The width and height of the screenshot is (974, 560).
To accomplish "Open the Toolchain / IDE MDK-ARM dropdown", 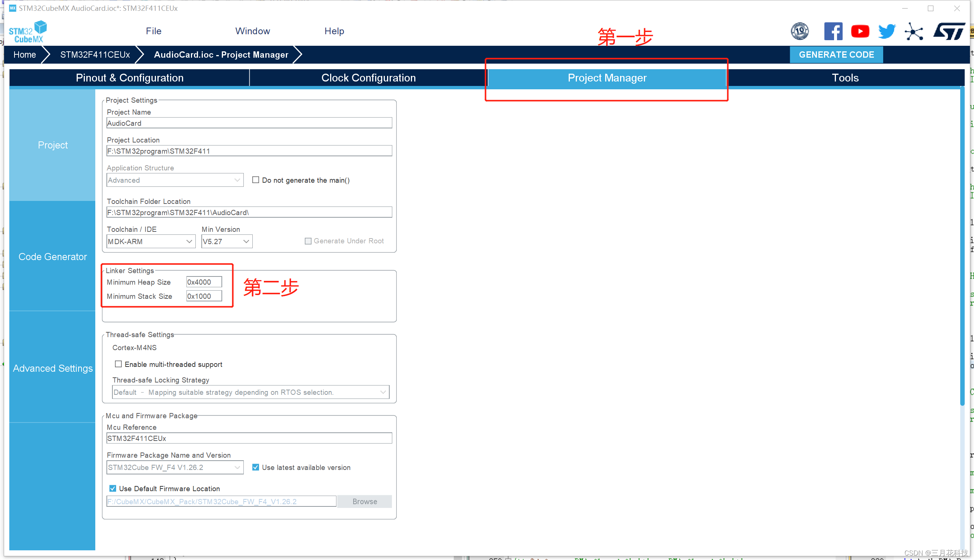I will coord(151,241).
